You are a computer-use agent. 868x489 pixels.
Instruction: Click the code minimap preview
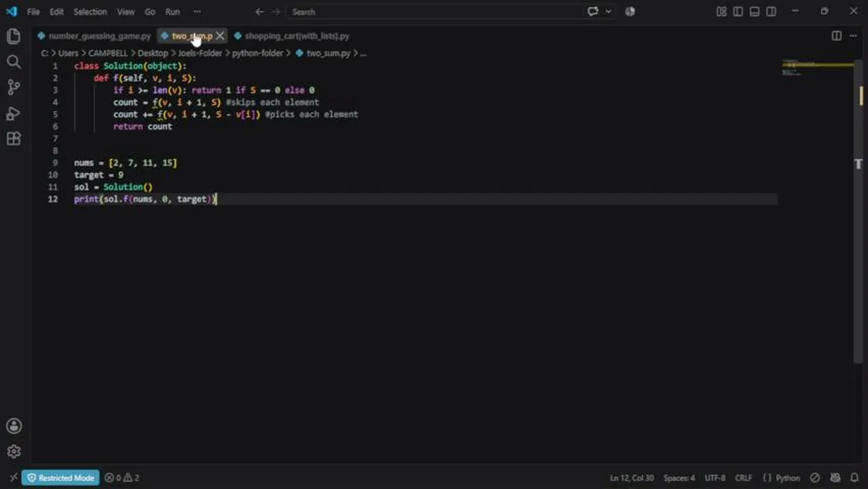click(818, 68)
